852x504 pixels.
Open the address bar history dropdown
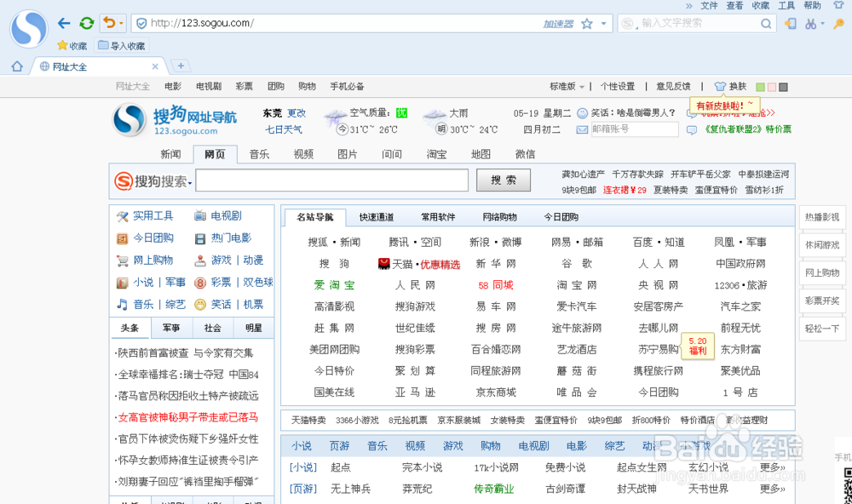[x=602, y=23]
